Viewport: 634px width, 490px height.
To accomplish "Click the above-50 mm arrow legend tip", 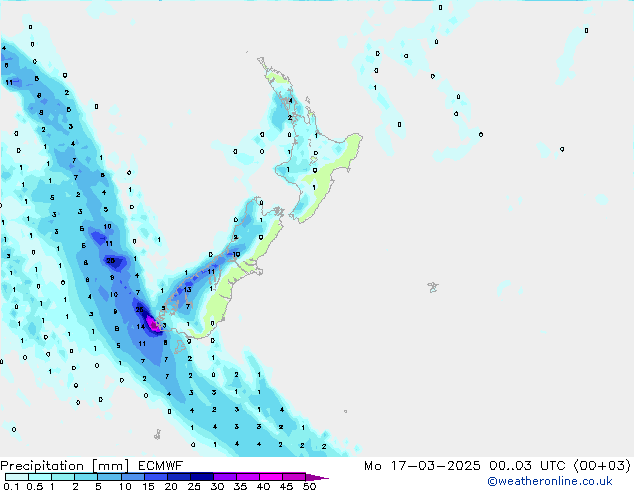I will point(317,477).
